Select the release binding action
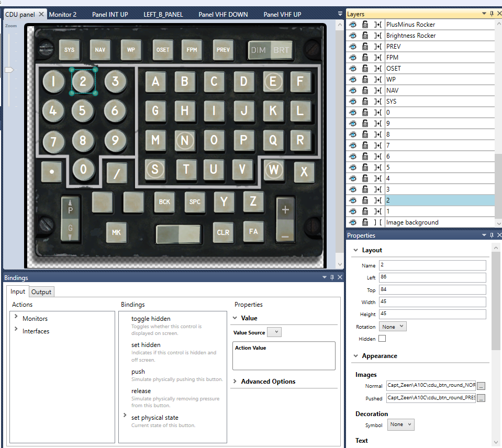This screenshot has width=502, height=448. click(141, 391)
